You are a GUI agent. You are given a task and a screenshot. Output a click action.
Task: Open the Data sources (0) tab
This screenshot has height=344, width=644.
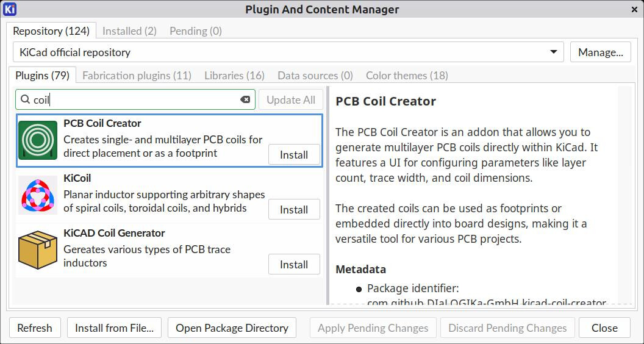pos(315,76)
